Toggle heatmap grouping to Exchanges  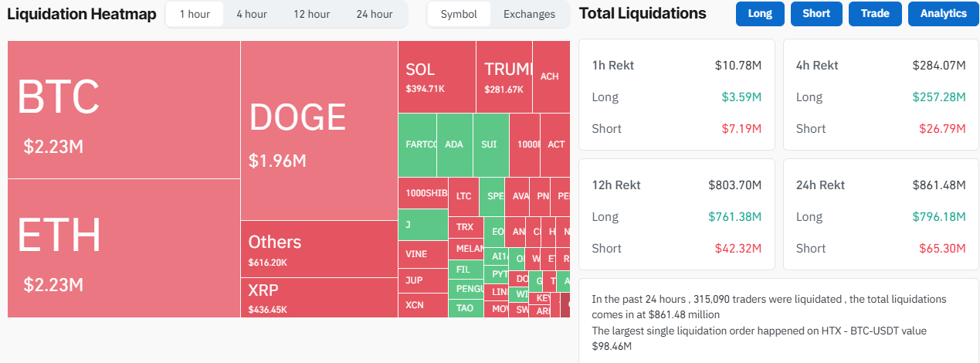pos(529,14)
